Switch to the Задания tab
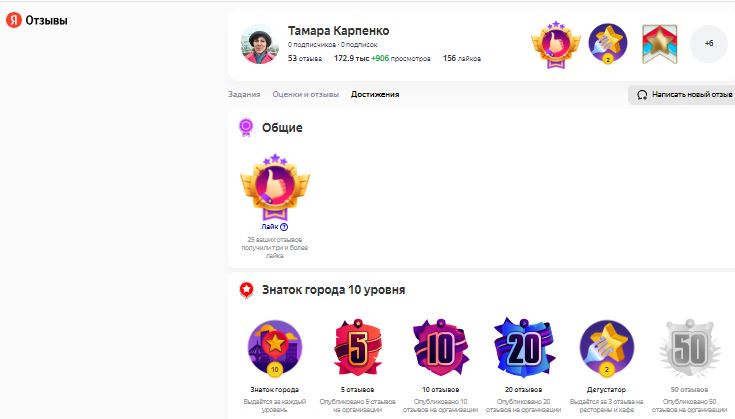The image size is (735, 419). (x=244, y=94)
